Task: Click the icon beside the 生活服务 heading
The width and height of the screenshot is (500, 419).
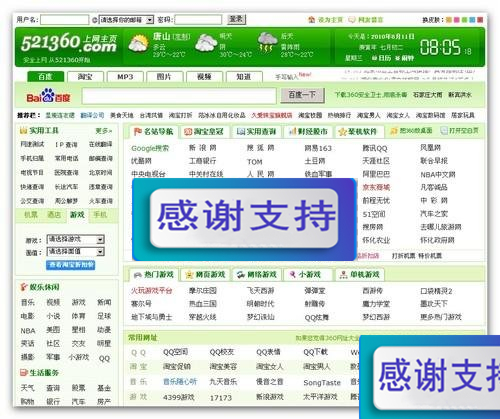Action: (23, 372)
